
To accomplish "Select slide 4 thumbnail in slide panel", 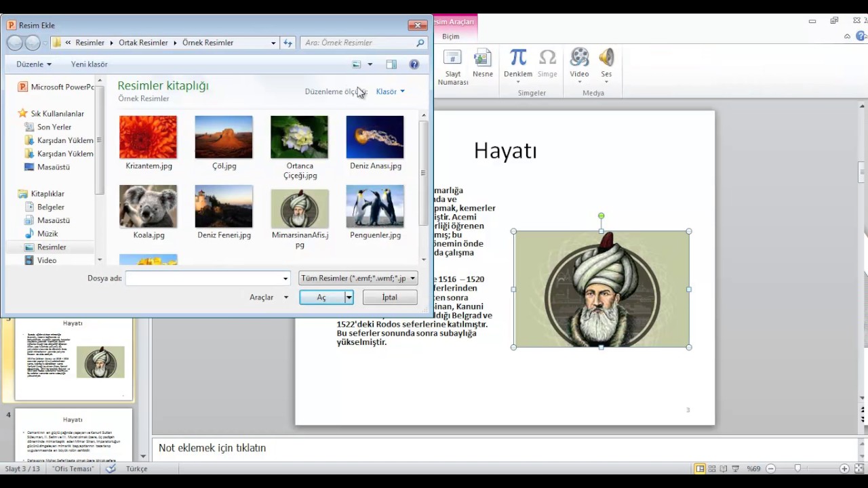I will (x=73, y=434).
